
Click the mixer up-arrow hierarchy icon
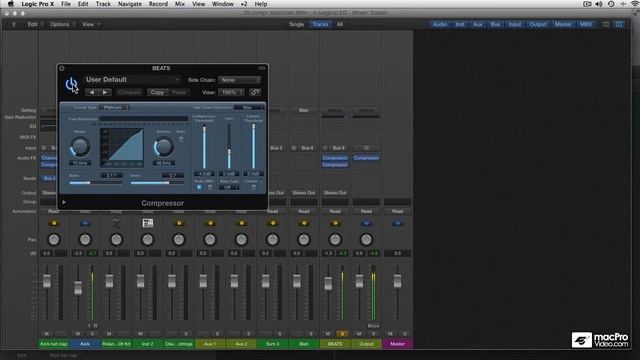(x=14, y=24)
